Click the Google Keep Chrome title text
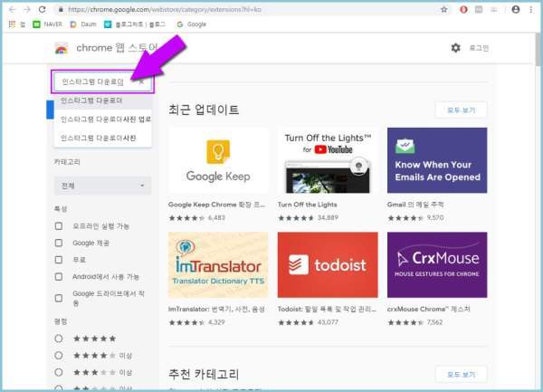543x392 pixels. point(216,205)
